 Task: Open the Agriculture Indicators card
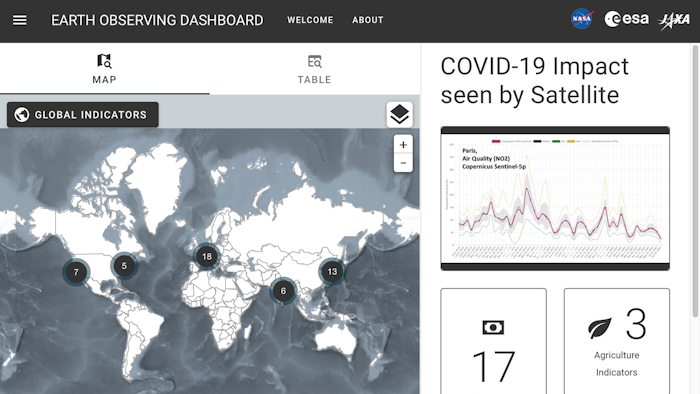[617, 341]
